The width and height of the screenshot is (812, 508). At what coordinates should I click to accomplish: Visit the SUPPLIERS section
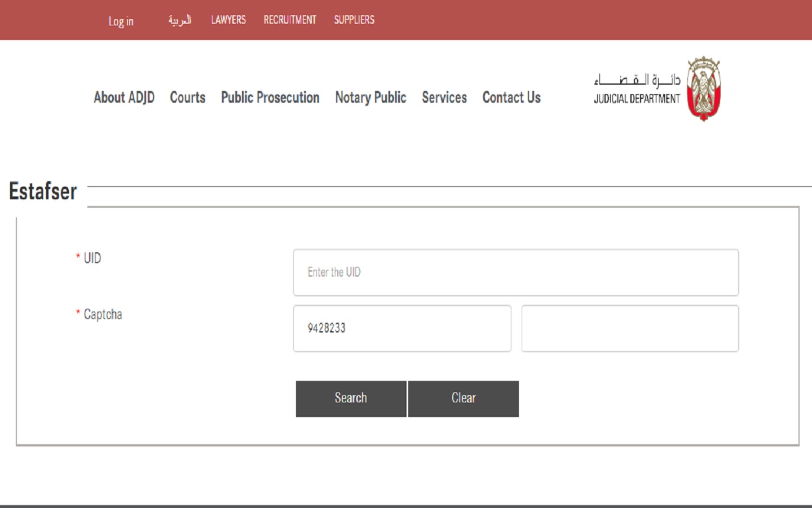(354, 20)
